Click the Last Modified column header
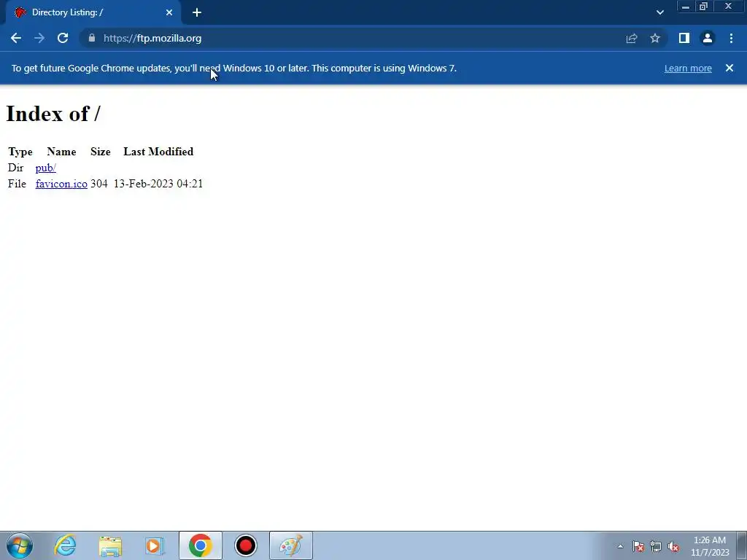The image size is (747, 560). pyautogui.click(x=158, y=152)
